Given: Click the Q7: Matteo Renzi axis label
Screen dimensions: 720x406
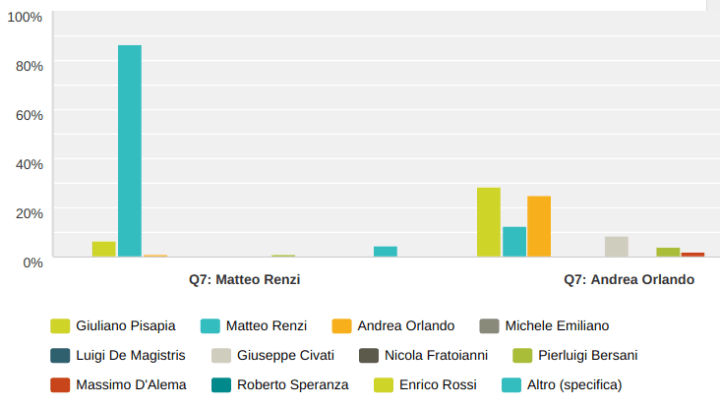Looking at the screenshot, I should (x=245, y=280).
